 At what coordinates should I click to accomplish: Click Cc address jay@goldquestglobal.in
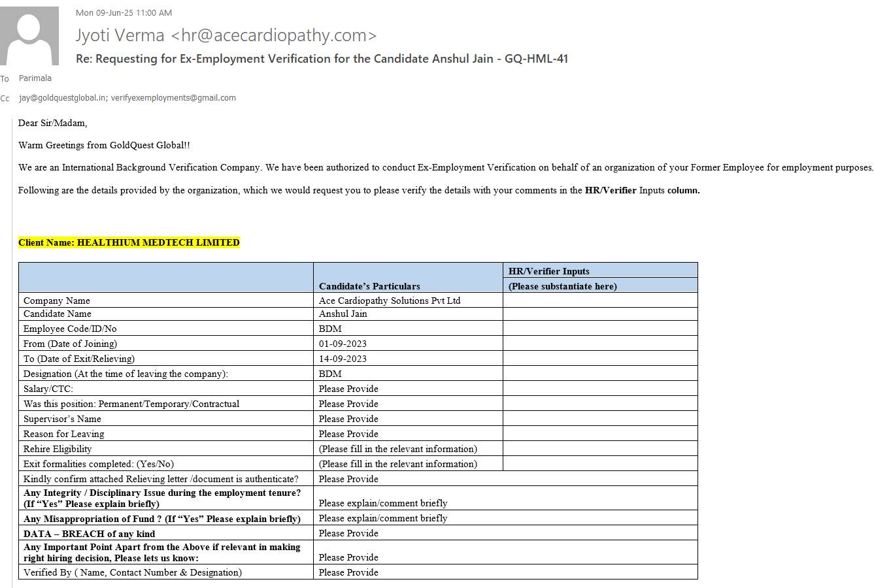(x=63, y=98)
